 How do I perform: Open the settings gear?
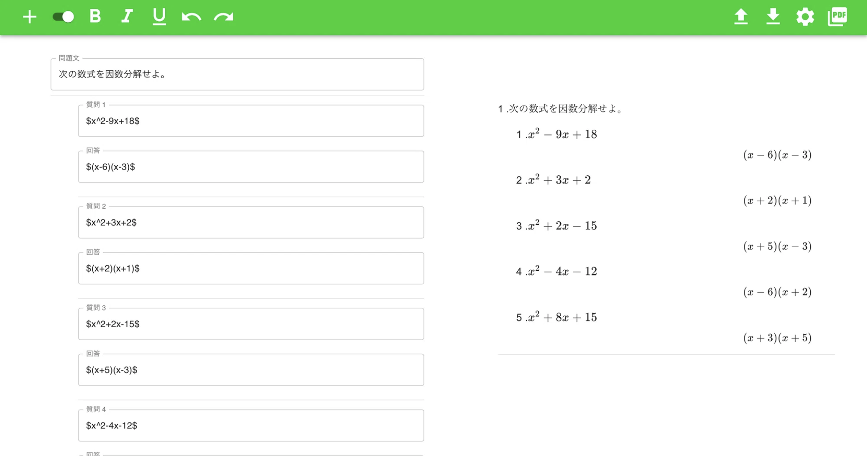805,17
